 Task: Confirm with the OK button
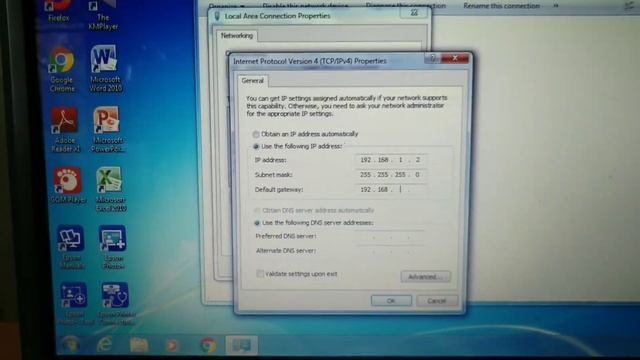pyautogui.click(x=391, y=301)
